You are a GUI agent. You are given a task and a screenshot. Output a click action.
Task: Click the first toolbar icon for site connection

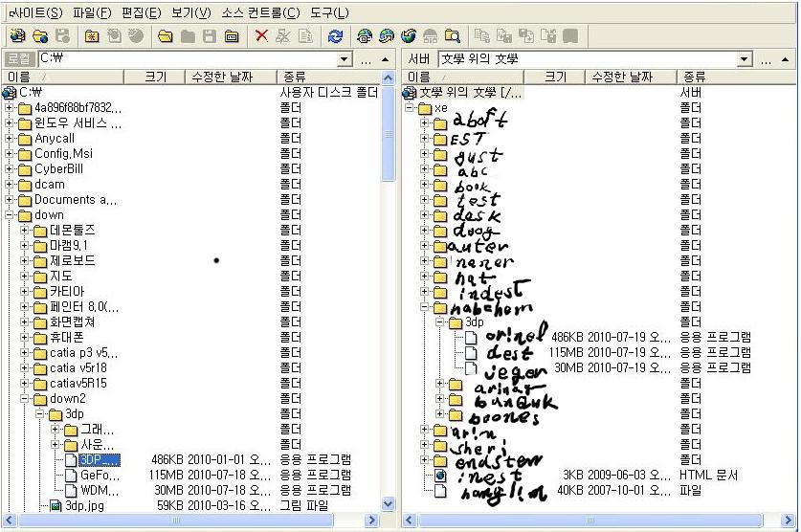click(x=16, y=36)
